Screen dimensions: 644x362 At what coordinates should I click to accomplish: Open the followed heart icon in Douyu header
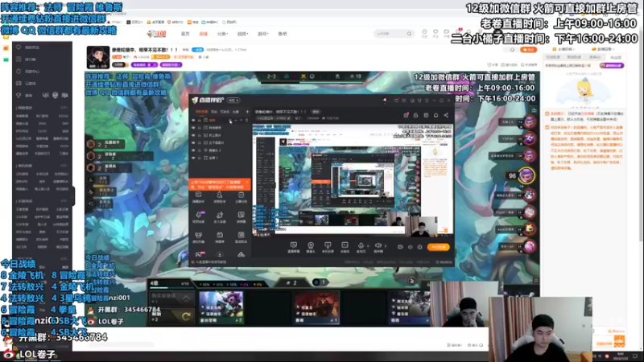(x=436, y=33)
